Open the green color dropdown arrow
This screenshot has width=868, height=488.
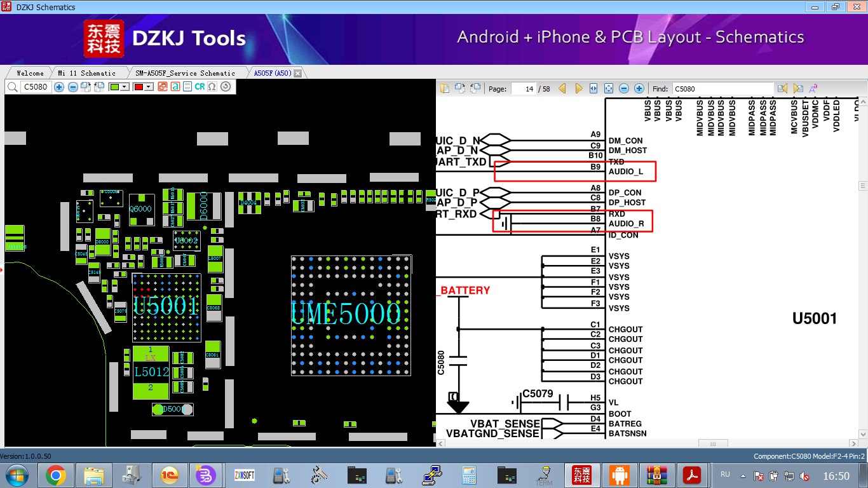point(125,86)
